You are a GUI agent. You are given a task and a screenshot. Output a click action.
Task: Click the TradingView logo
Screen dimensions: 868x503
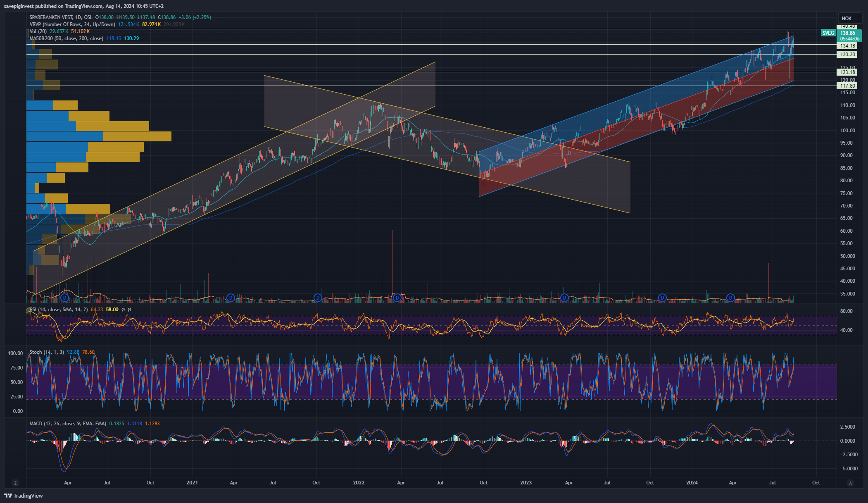[24, 496]
